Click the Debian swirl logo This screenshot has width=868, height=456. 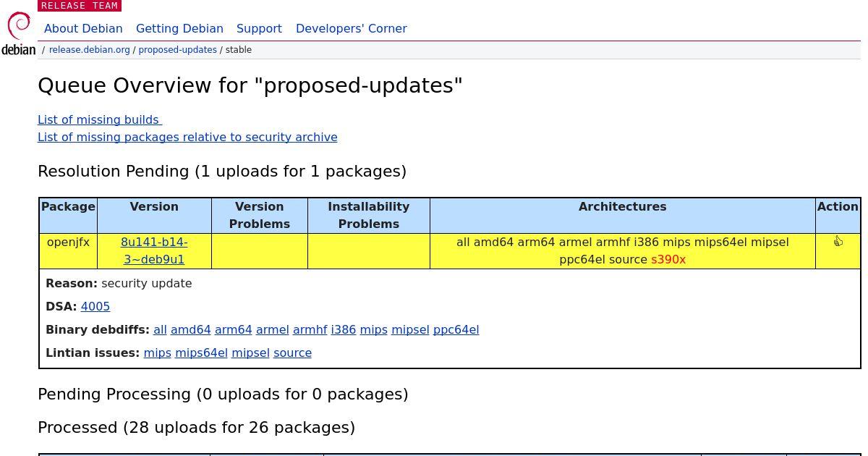click(x=19, y=33)
